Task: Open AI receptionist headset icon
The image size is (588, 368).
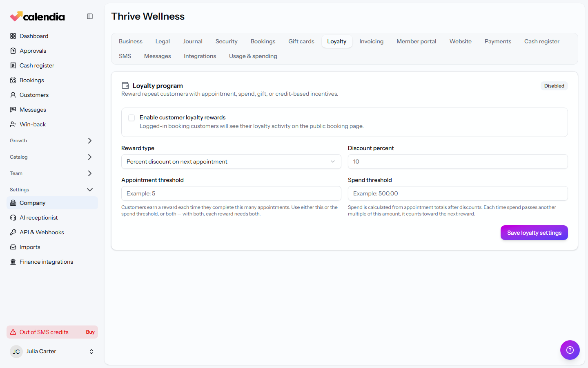Action: tap(13, 218)
